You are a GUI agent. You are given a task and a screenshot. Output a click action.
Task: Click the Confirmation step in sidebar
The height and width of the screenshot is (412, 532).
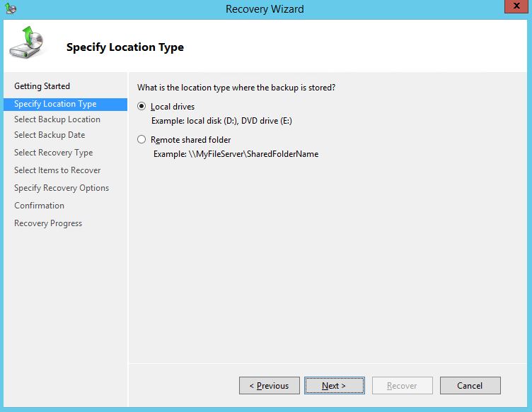click(39, 206)
